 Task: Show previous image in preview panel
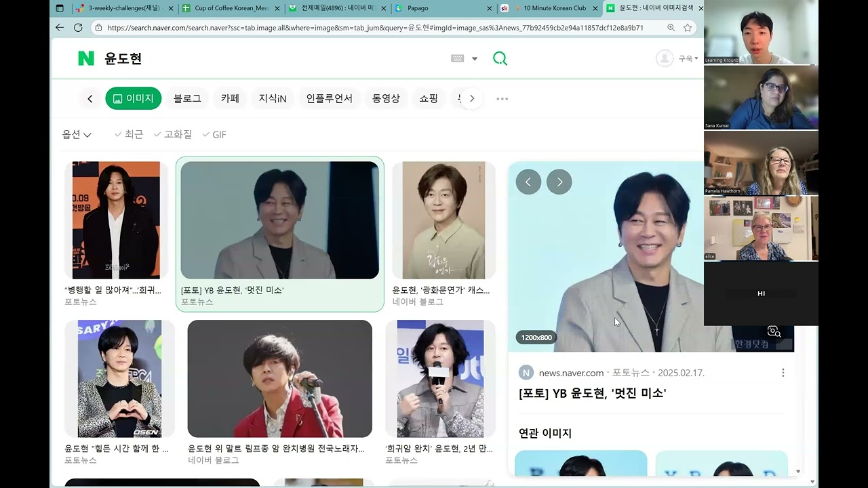coord(528,182)
